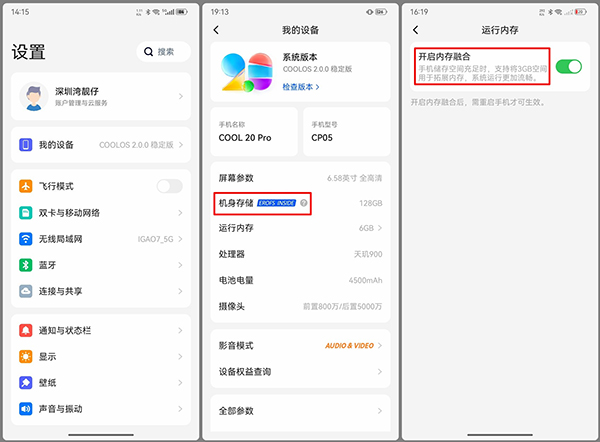Screen dimensions: 600x442
Task: Tap the blue Wi-Fi icon
Action: (26, 239)
